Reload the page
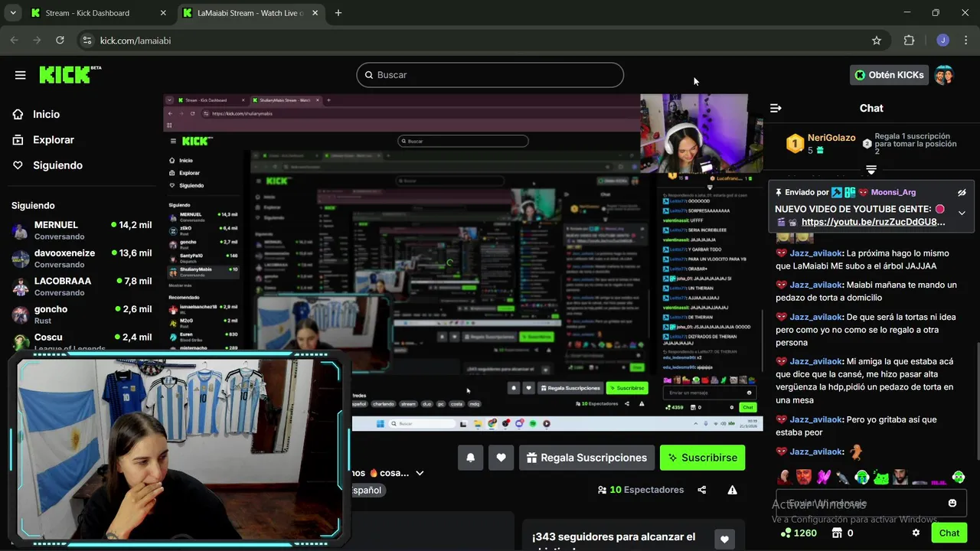This screenshot has height=551, width=980. (x=60, y=41)
